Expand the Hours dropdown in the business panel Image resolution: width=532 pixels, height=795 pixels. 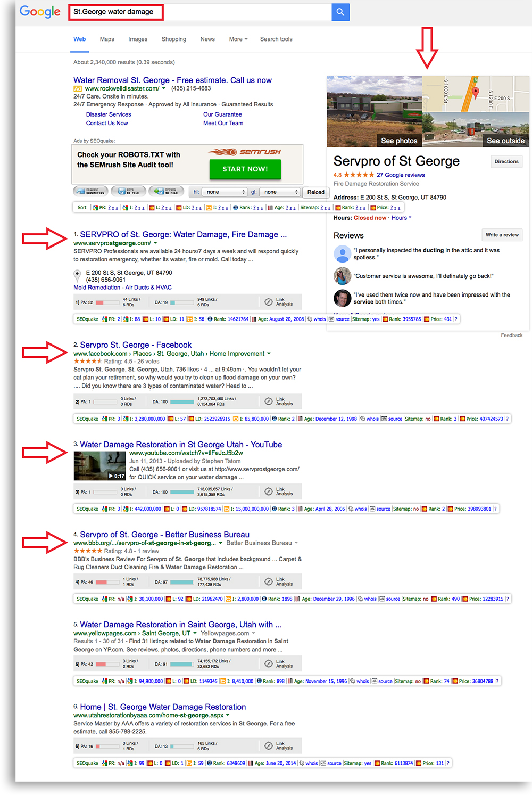[x=401, y=218]
